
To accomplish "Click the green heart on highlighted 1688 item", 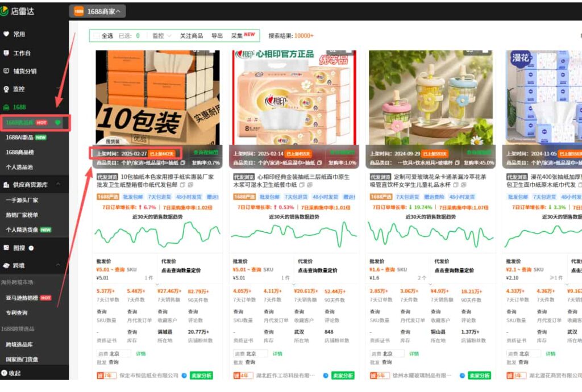I will click(57, 122).
